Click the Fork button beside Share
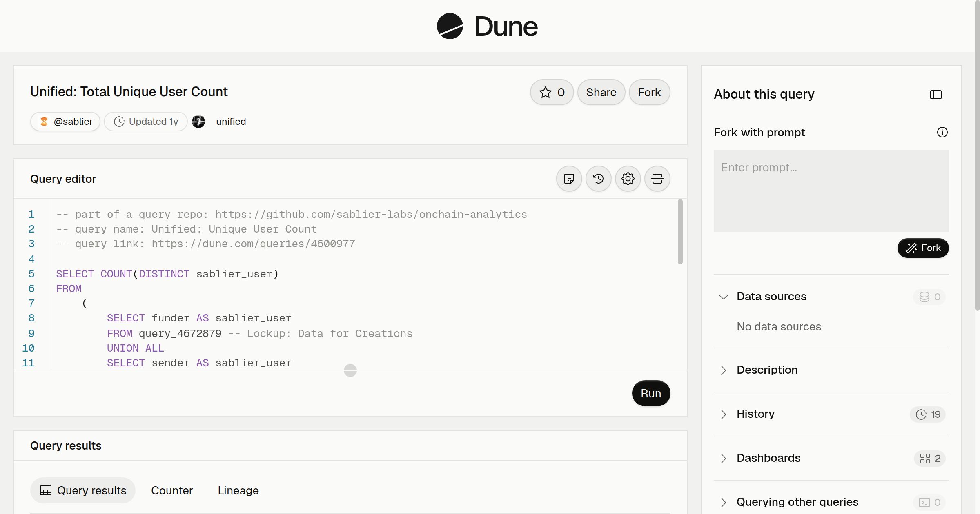This screenshot has width=980, height=514. (x=649, y=92)
